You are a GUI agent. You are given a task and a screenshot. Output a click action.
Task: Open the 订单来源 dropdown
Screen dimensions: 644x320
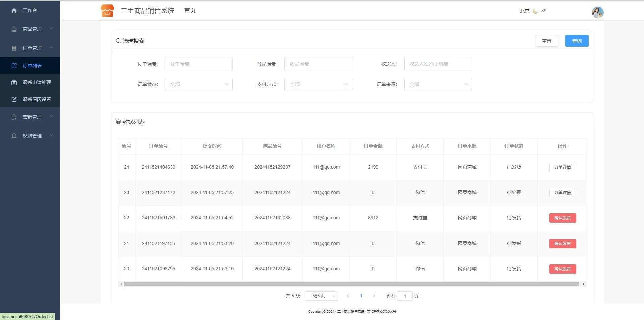(438, 84)
